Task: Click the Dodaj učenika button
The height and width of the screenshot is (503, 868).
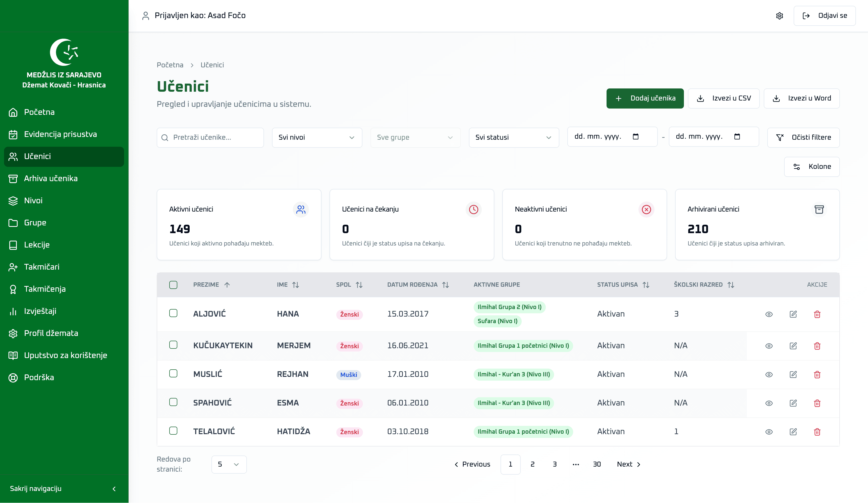Action: (645, 98)
